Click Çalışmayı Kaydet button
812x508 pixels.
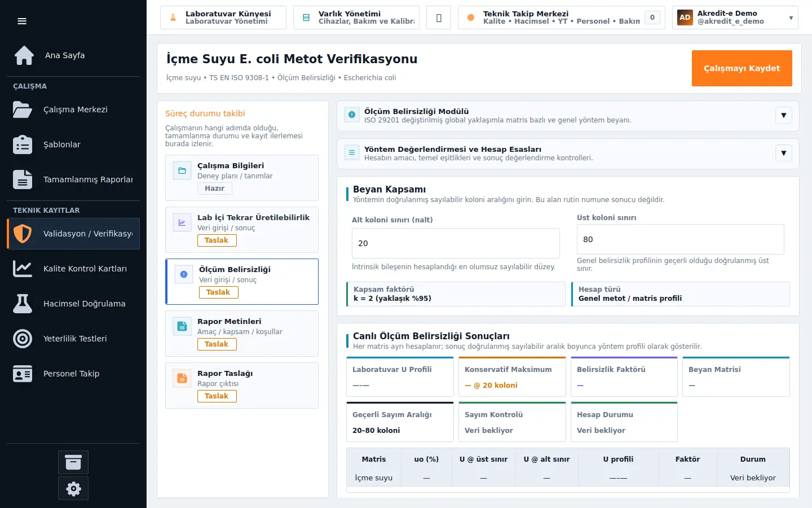click(x=742, y=68)
